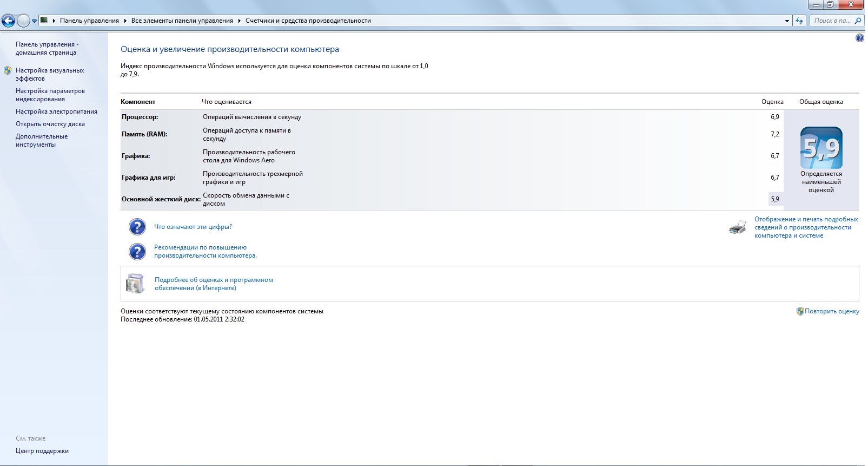Viewport: 868px width, 466px height.
Task: Expand root arrow before 'Панель управления' breadcrumb
Action: tap(54, 21)
